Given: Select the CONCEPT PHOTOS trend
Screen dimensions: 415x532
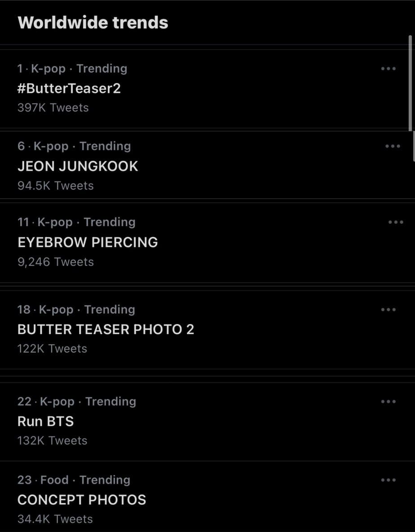Looking at the screenshot, I should coord(82,500).
